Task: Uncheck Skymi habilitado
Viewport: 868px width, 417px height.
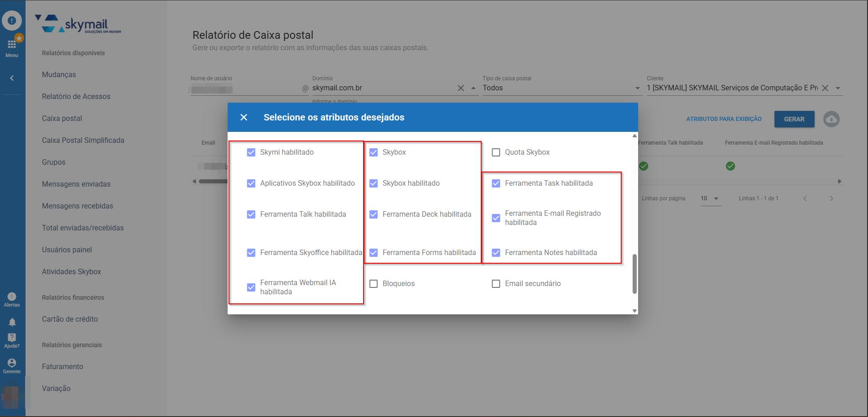Action: (251, 152)
